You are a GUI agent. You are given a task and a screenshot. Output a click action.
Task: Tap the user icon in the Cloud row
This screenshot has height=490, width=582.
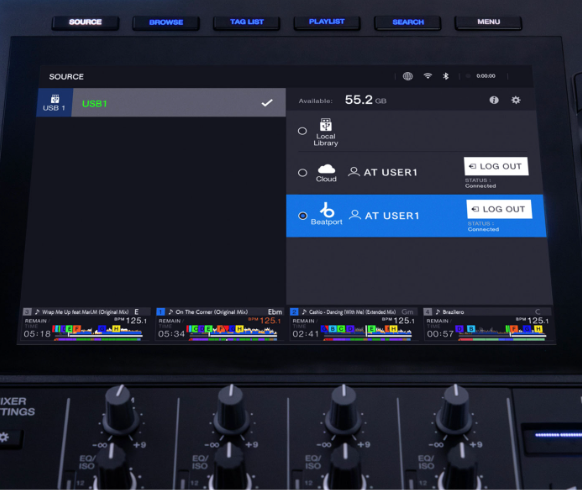[x=354, y=172]
